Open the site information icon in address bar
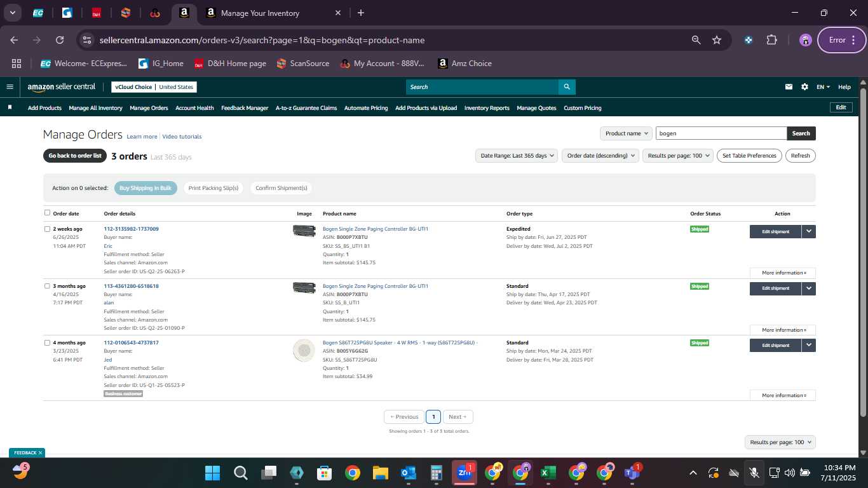The width and height of the screenshot is (868, 488). click(87, 40)
